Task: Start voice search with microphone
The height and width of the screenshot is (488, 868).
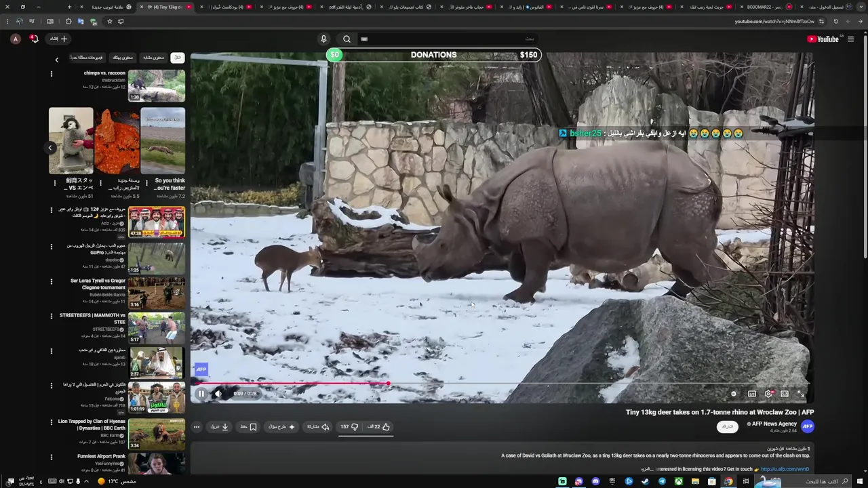Action: coord(323,39)
